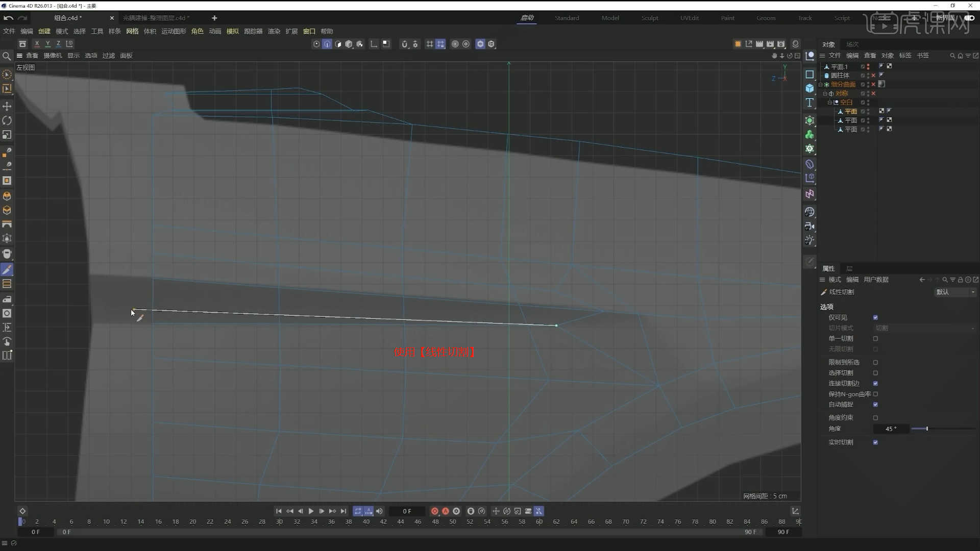Enable 选择切割 select cuts checkbox
Viewport: 980px width, 551px height.
(875, 373)
